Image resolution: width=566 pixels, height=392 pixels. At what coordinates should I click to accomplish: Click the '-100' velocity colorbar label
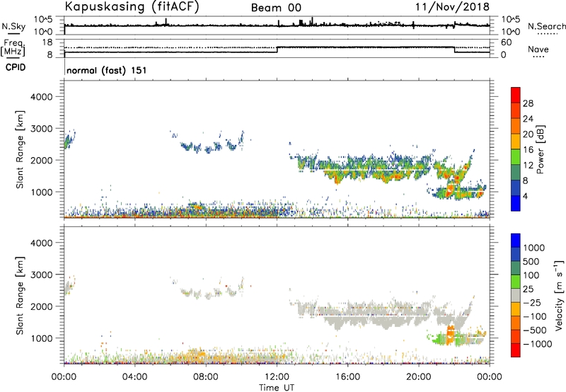[534, 316]
